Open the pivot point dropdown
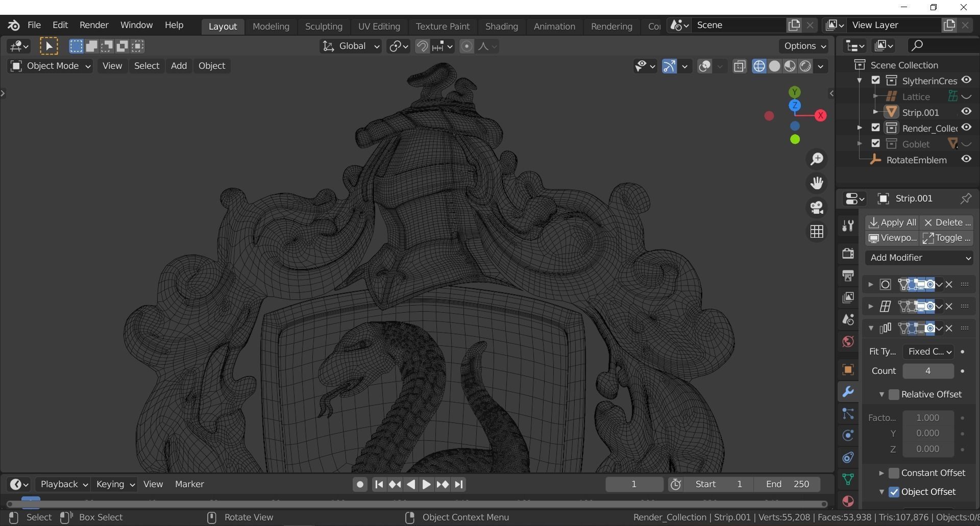This screenshot has height=526, width=980. click(x=398, y=46)
